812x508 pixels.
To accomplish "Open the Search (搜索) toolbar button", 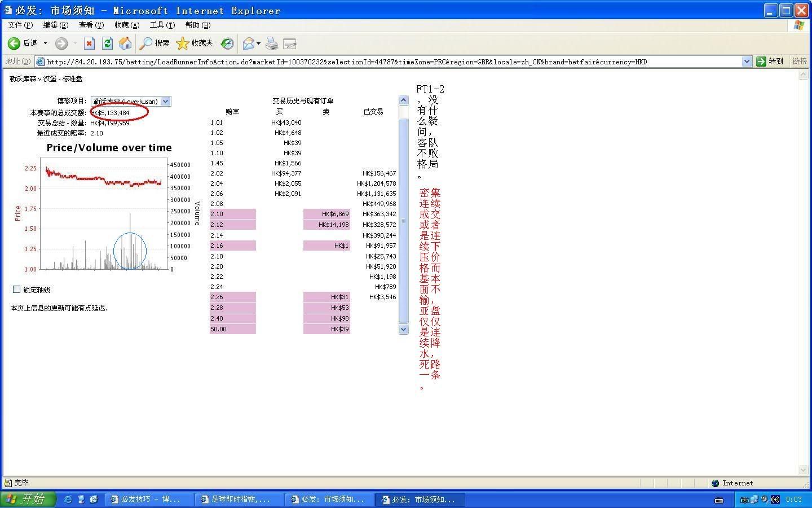I will pos(155,43).
